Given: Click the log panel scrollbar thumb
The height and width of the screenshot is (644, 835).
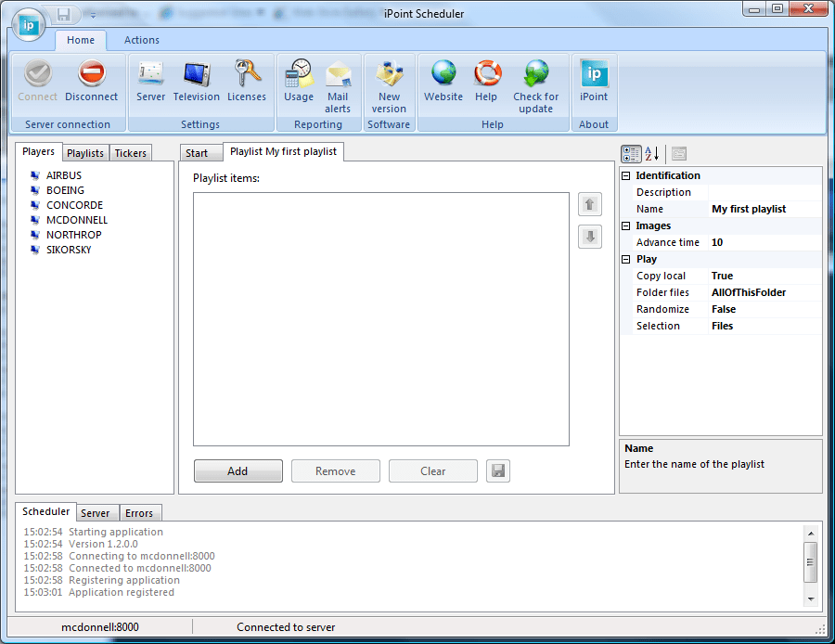Looking at the screenshot, I should 810,560.
